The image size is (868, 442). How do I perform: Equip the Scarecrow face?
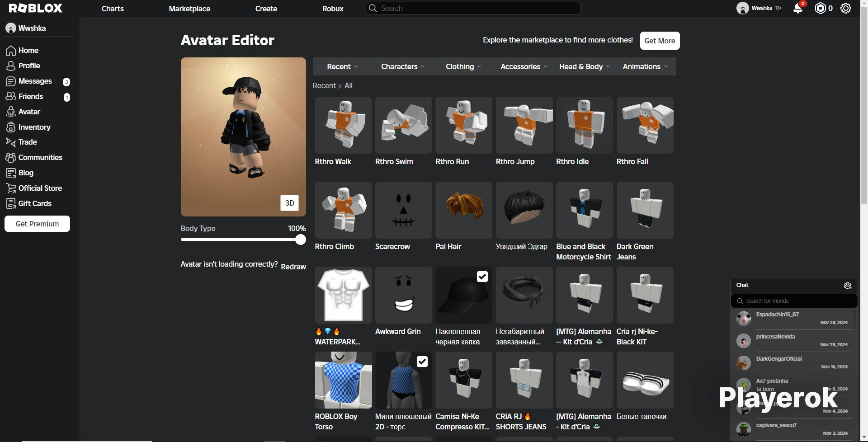point(403,210)
